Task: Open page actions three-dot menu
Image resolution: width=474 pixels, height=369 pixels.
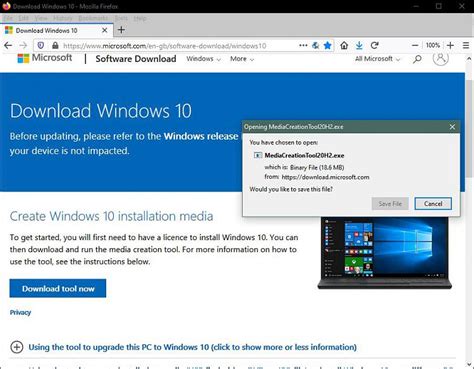Action: coord(303,45)
